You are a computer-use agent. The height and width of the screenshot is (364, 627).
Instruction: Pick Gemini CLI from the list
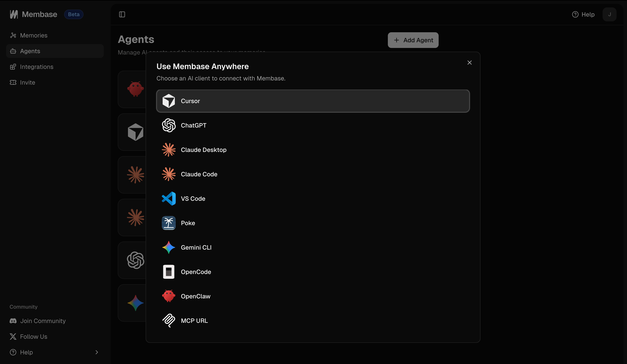pyautogui.click(x=313, y=247)
